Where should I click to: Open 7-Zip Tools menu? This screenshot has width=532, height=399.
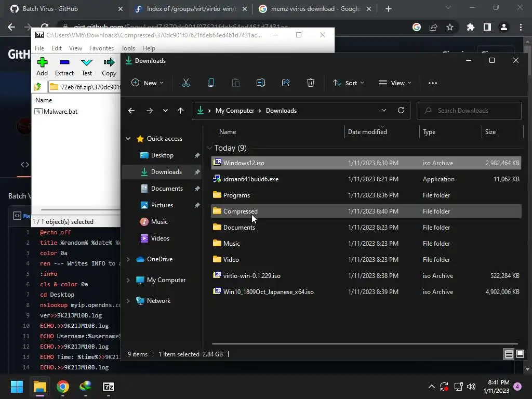(128, 48)
